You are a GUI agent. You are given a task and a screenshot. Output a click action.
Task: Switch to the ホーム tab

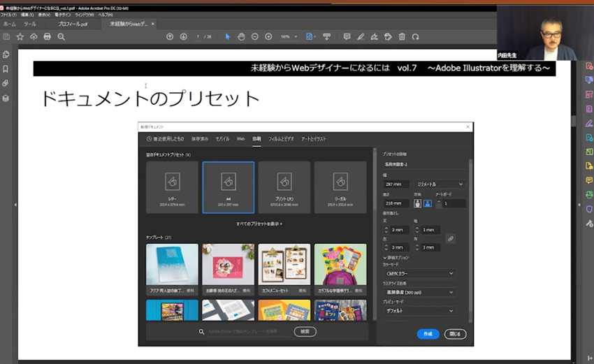(x=10, y=24)
